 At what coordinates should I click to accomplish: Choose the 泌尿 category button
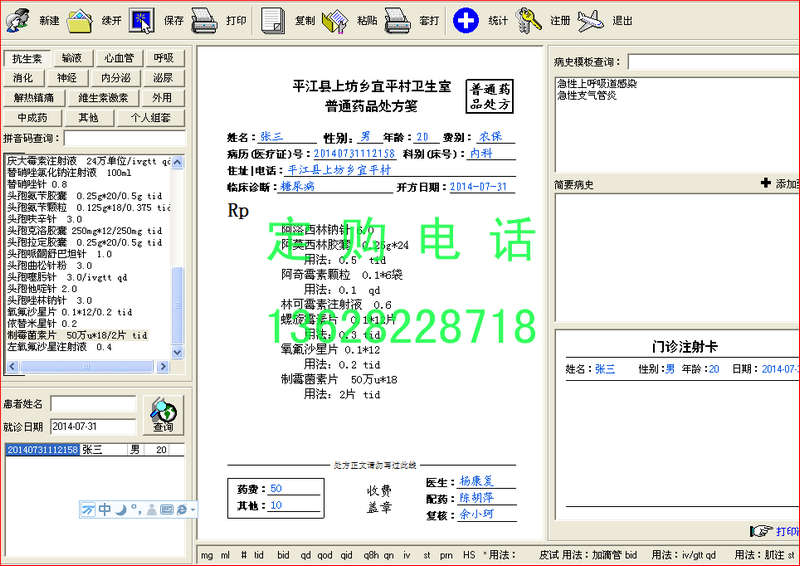pos(163,78)
